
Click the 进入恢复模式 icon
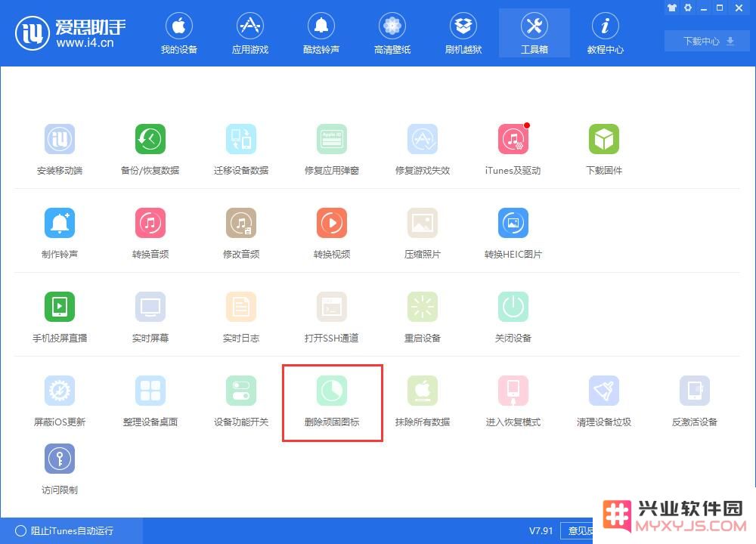pos(513,391)
